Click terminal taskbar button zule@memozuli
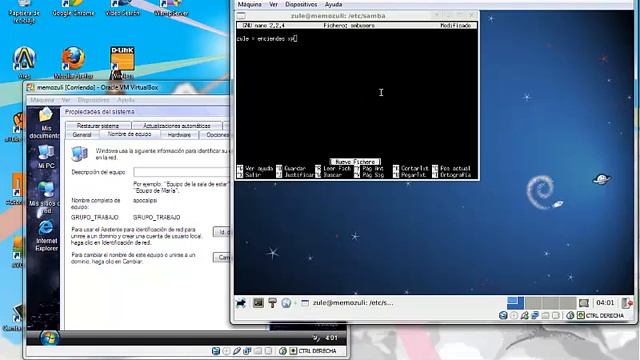The image size is (640, 360). (347, 303)
